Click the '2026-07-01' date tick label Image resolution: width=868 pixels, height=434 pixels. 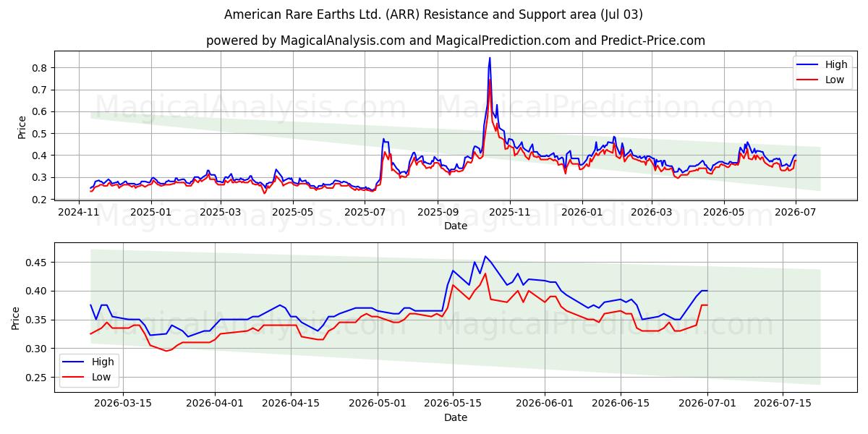(707, 404)
